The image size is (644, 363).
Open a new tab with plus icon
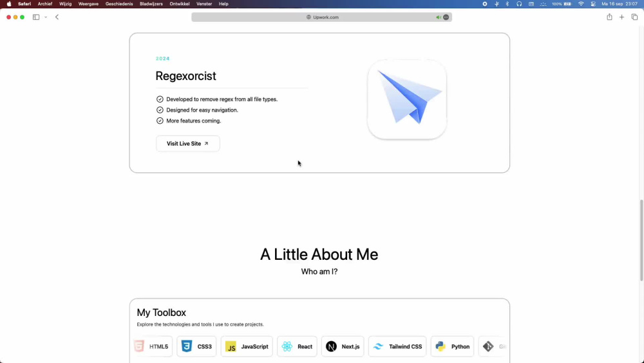(622, 17)
